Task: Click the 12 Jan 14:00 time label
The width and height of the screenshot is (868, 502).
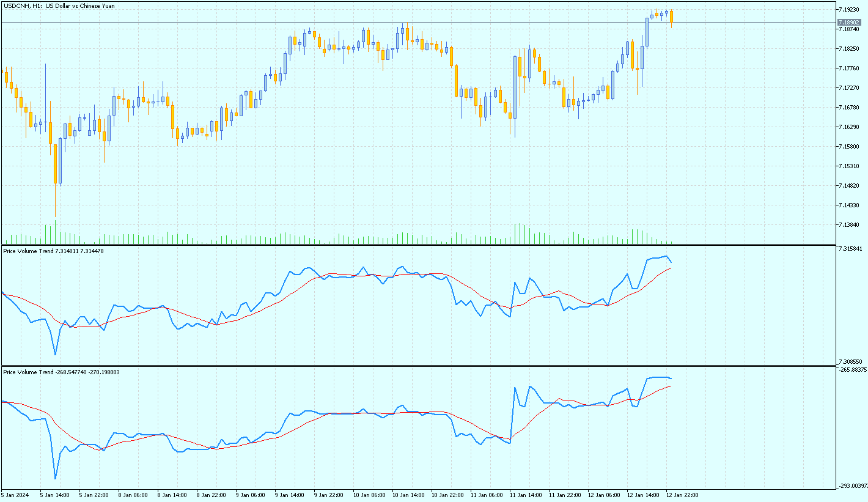Action: point(643,495)
